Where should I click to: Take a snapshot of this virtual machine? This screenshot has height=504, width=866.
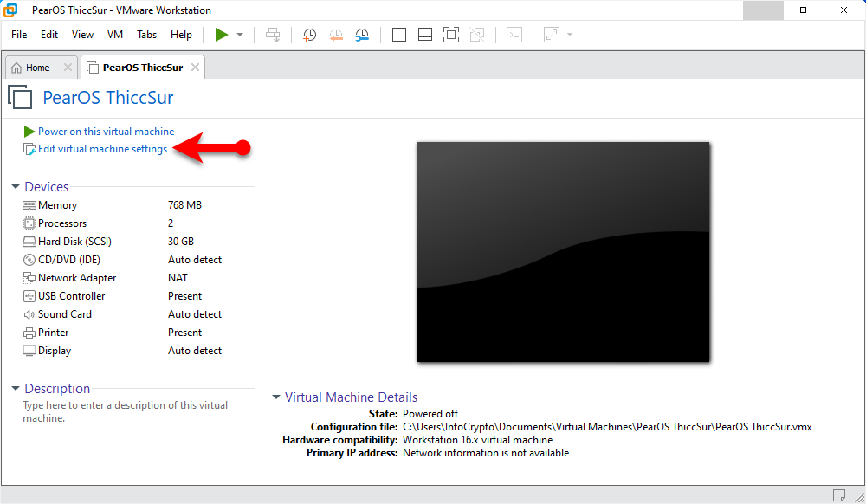[309, 35]
